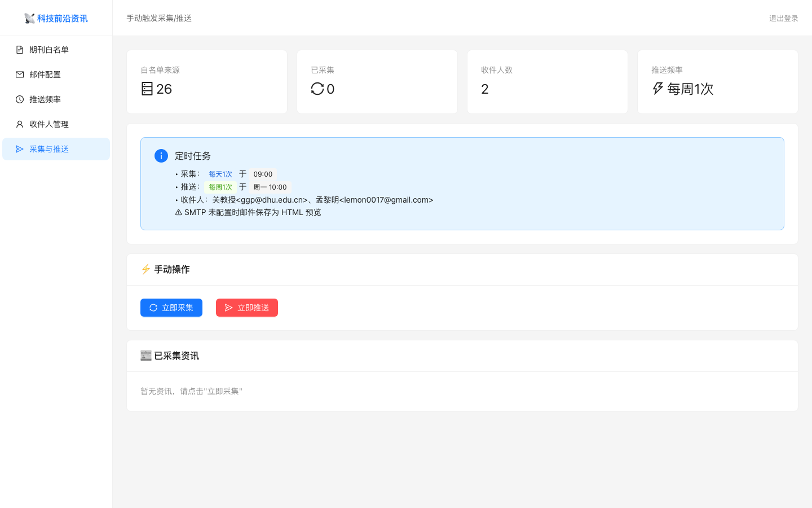Click the newspaper icon beside 已采集资讯

pyautogui.click(x=146, y=356)
